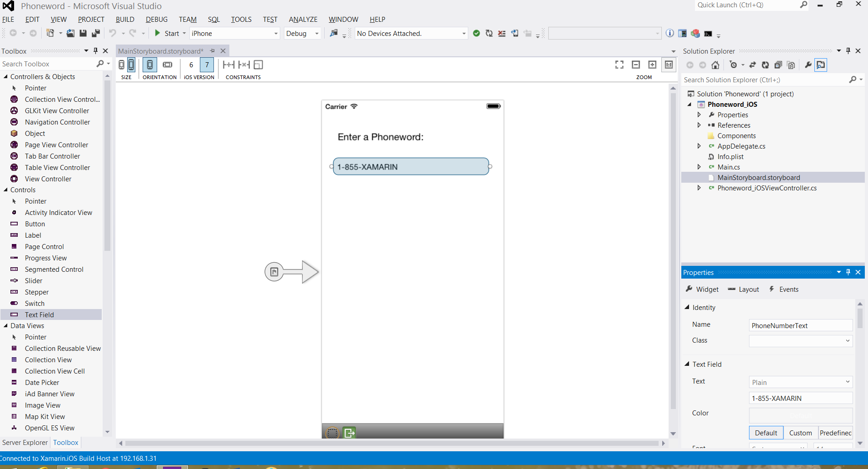
Task: Switch designer to iOS version 6
Action: (x=191, y=65)
